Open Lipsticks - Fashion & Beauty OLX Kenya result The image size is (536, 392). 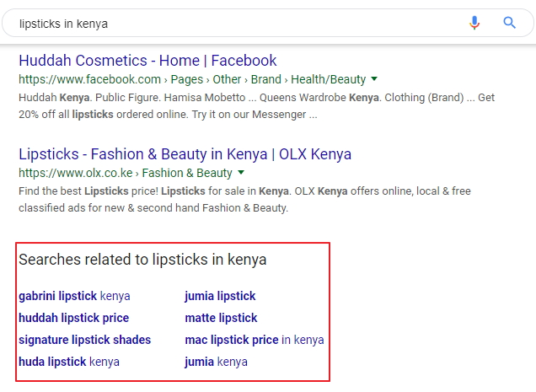pyautogui.click(x=185, y=154)
